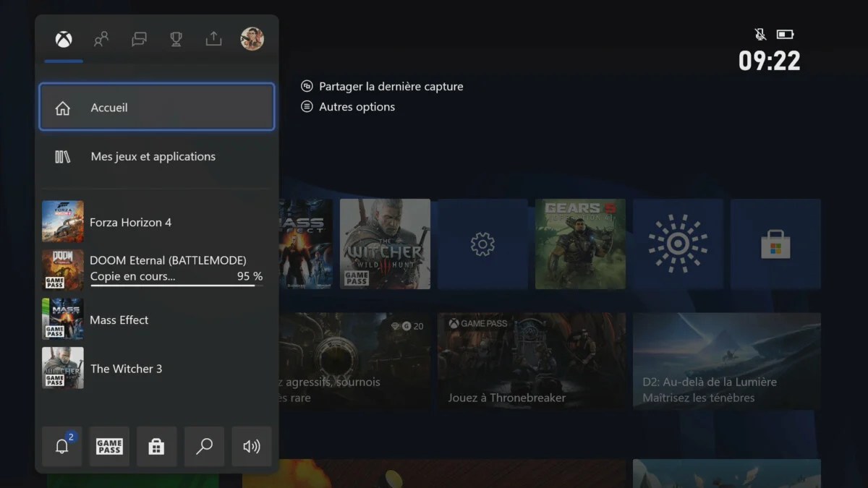Open DOOM Eternal (BATTLEMODE) entry
Image resolution: width=868 pixels, height=488 pixels.
[157, 270]
